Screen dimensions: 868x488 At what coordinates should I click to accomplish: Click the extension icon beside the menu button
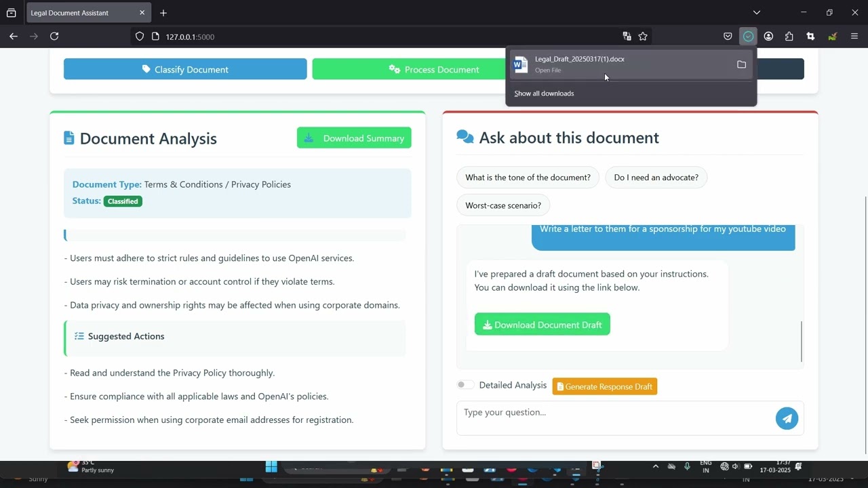point(832,37)
